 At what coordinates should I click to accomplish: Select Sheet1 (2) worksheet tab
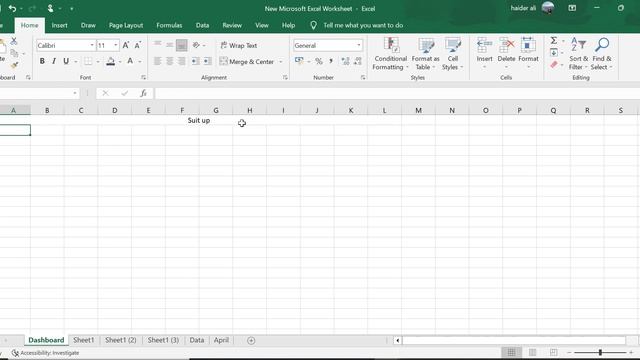pos(120,340)
